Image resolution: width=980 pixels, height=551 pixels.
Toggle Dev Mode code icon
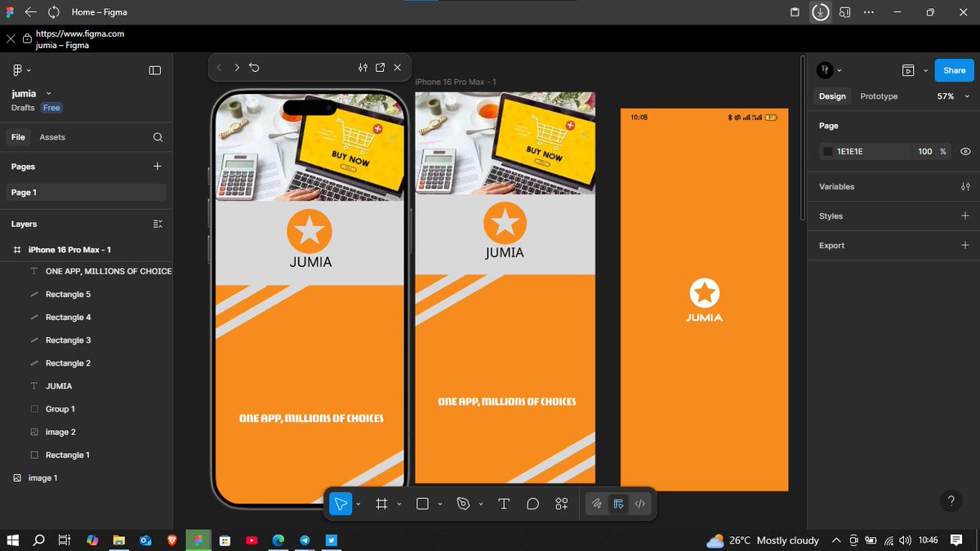(639, 504)
